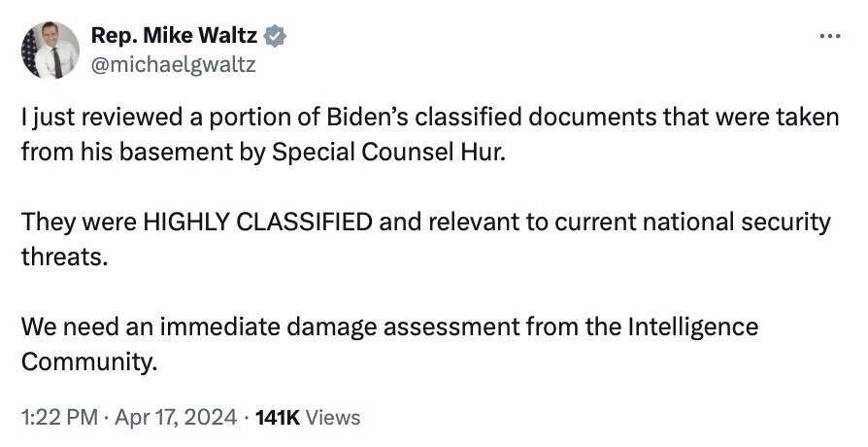Screen dimensions: 868x447
Task: Open Rep. Mike Waltz's profile photo
Action: pos(49,51)
